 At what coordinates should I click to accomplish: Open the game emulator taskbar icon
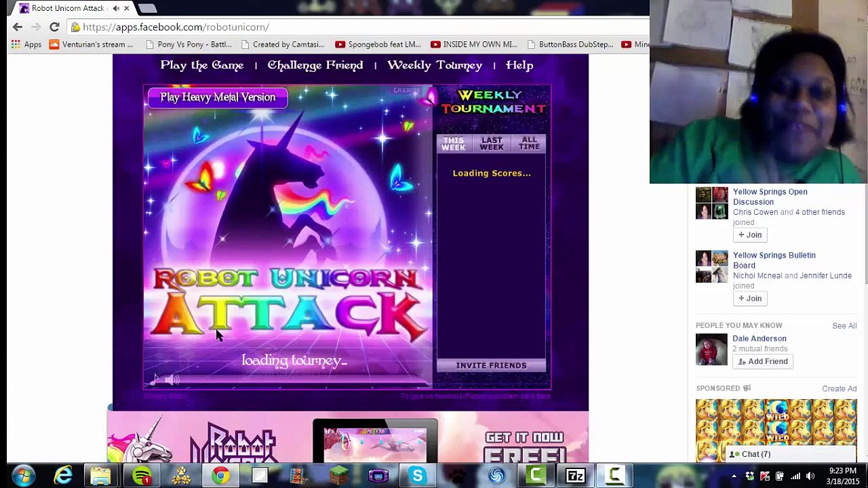(x=378, y=476)
